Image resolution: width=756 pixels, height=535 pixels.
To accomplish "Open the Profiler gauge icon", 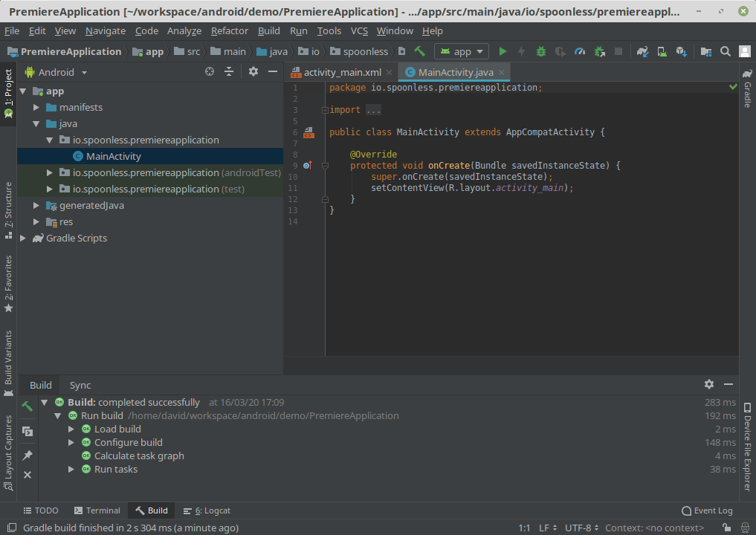I will coord(580,51).
